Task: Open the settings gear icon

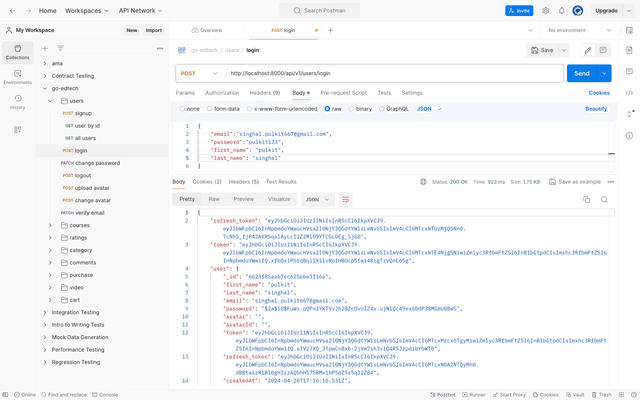Action: pyautogui.click(x=546, y=11)
